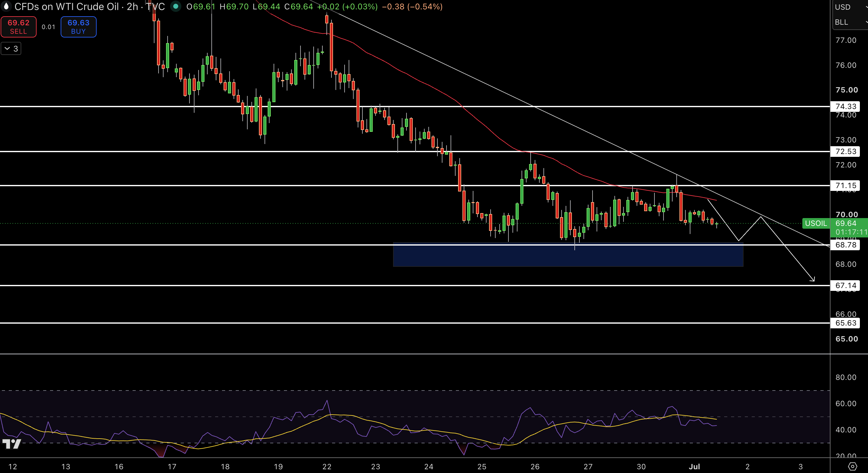This screenshot has width=868, height=473.
Task: Click the green market status dot
Action: click(175, 6)
